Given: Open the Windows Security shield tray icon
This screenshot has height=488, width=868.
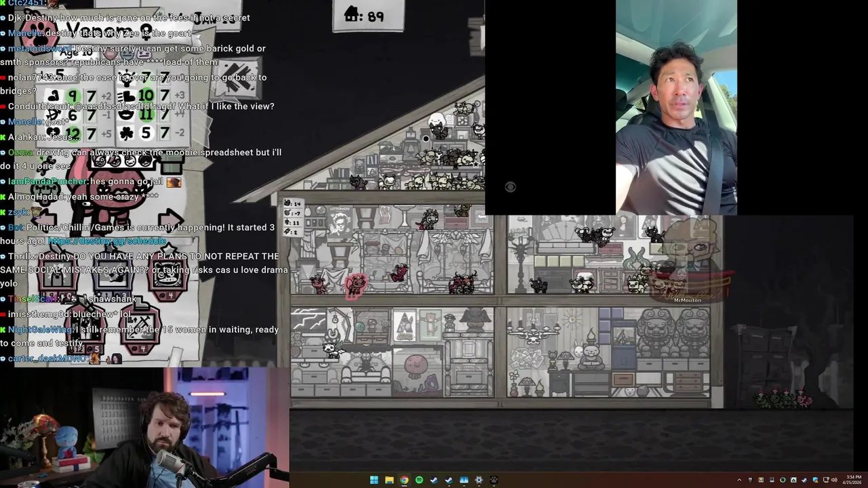Looking at the screenshot, I should tap(815, 480).
